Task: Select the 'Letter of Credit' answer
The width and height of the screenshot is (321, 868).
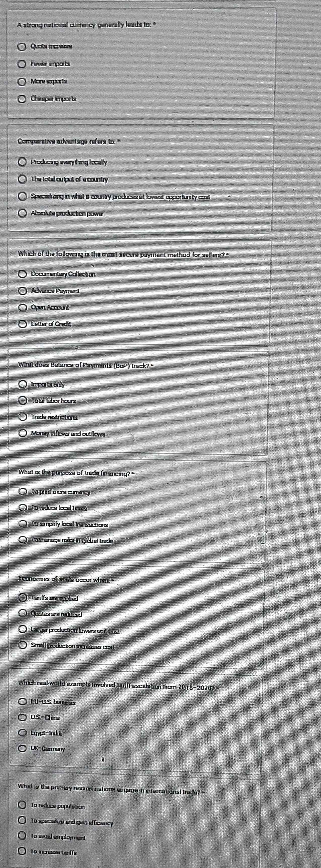Action: point(22,324)
